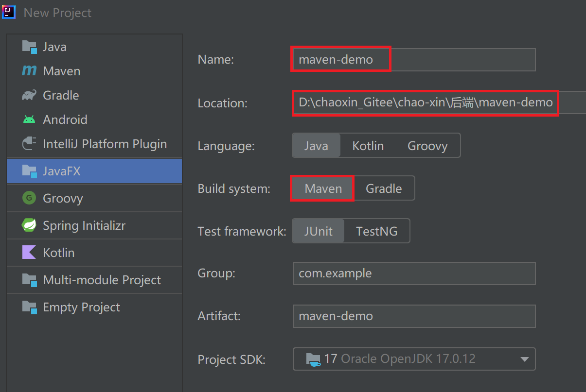
Task: Click the 'Project SDK:' label
Action: (x=231, y=360)
